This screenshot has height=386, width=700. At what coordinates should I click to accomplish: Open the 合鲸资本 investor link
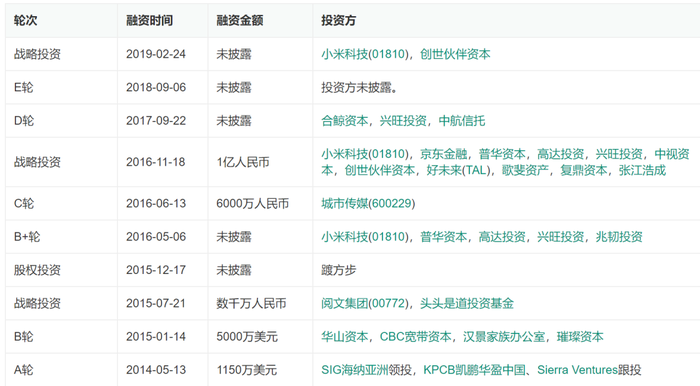(x=345, y=120)
